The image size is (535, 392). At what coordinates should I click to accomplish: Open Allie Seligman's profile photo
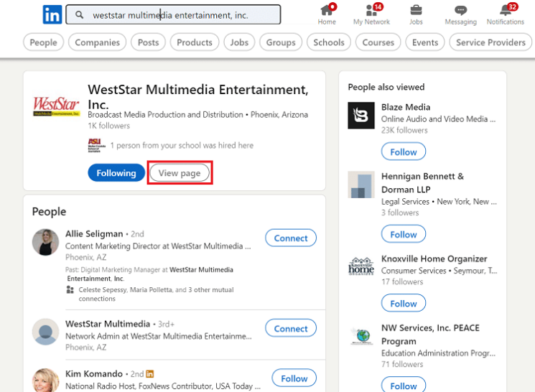coord(45,242)
